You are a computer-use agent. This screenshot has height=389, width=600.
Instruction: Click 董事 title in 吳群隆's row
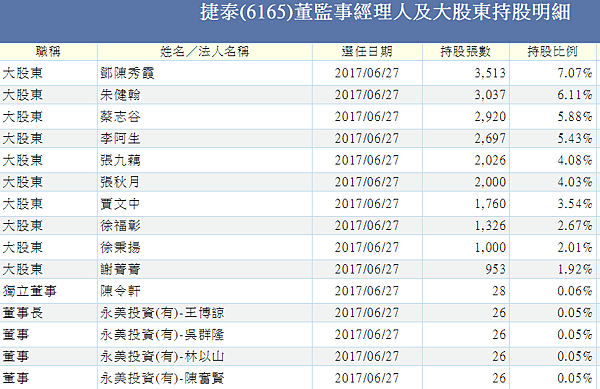(16, 335)
